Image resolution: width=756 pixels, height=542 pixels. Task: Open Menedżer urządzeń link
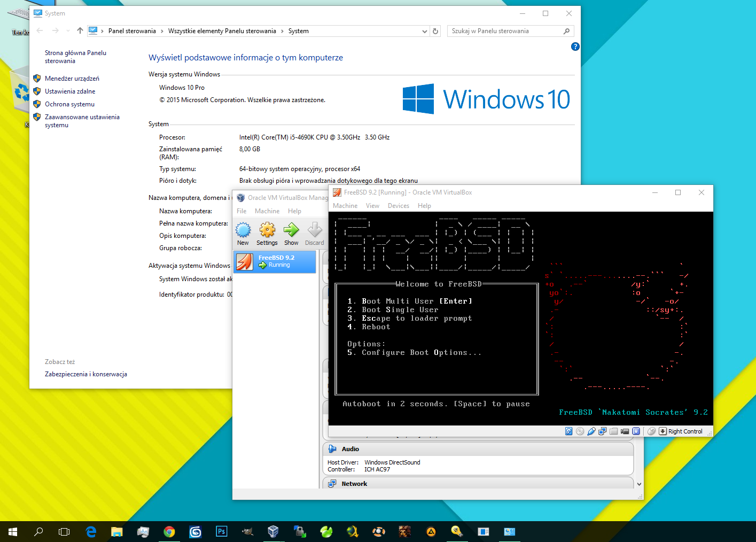(x=72, y=79)
